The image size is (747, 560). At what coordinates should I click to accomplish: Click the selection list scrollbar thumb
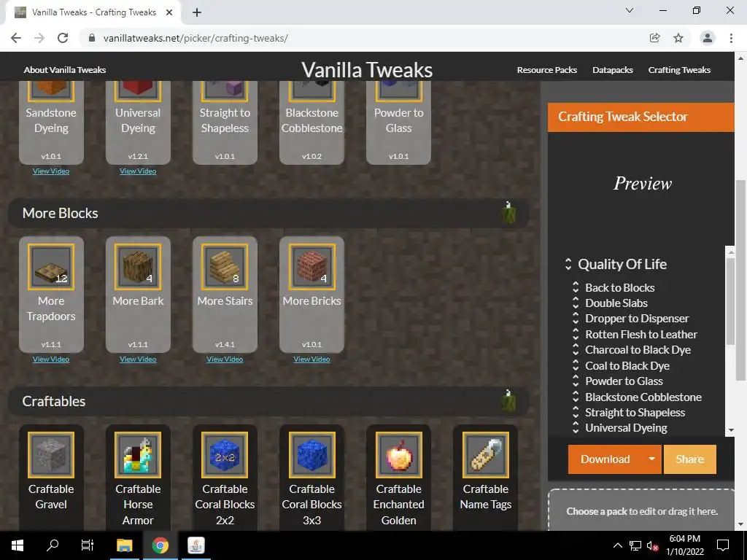coord(730,301)
